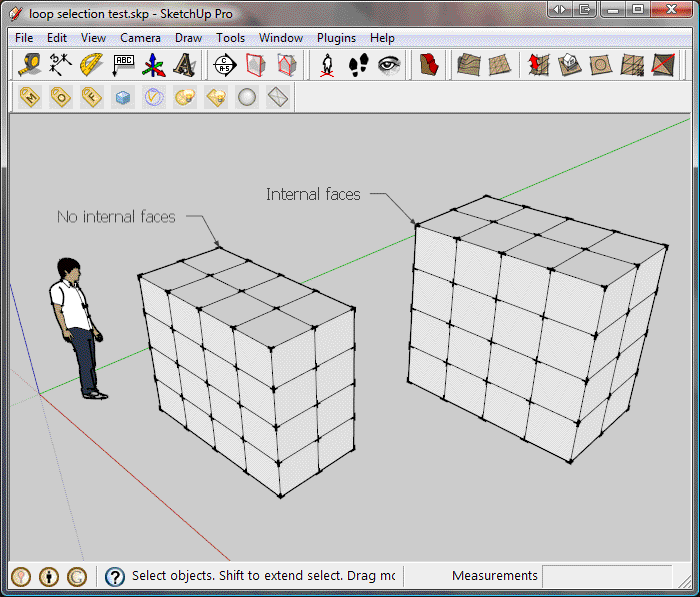Expand the Window menu
This screenshot has height=597, width=700.
click(281, 38)
